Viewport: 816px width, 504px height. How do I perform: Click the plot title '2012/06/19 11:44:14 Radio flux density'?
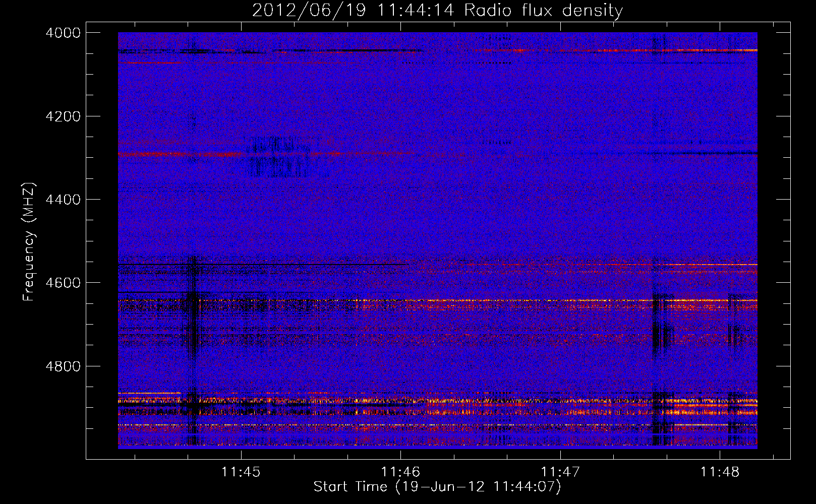point(437,11)
